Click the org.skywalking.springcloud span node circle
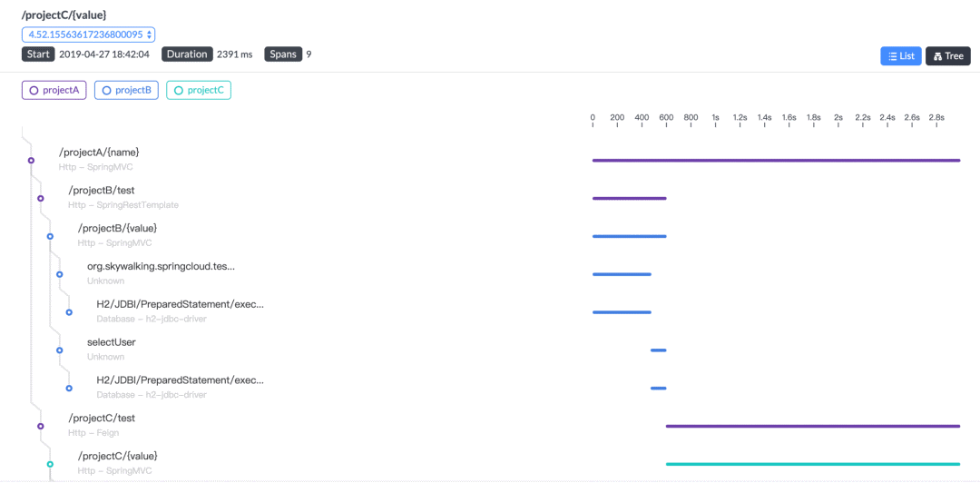 click(x=59, y=274)
